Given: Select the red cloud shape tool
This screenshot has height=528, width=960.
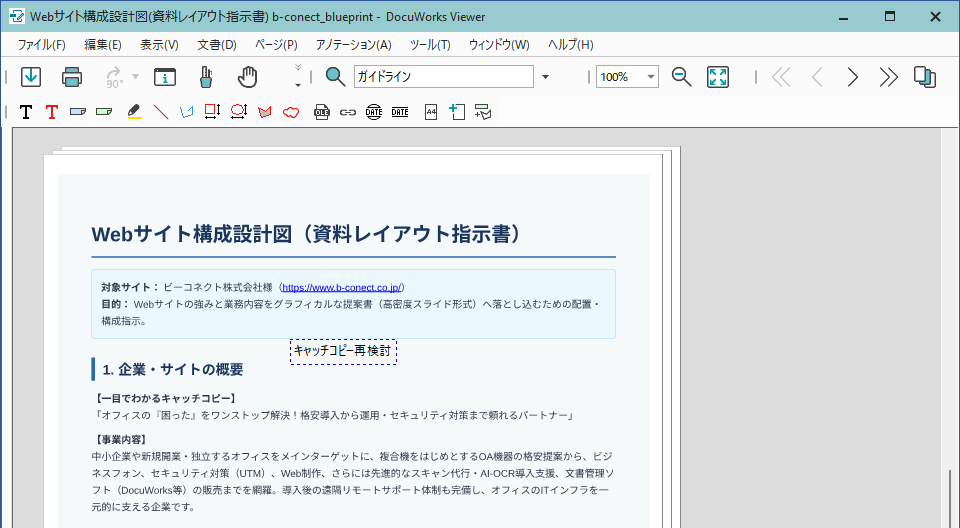Looking at the screenshot, I should pos(291,111).
